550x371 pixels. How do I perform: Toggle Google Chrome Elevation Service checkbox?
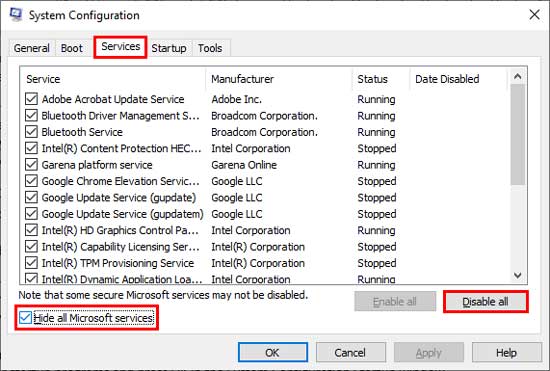tap(32, 181)
